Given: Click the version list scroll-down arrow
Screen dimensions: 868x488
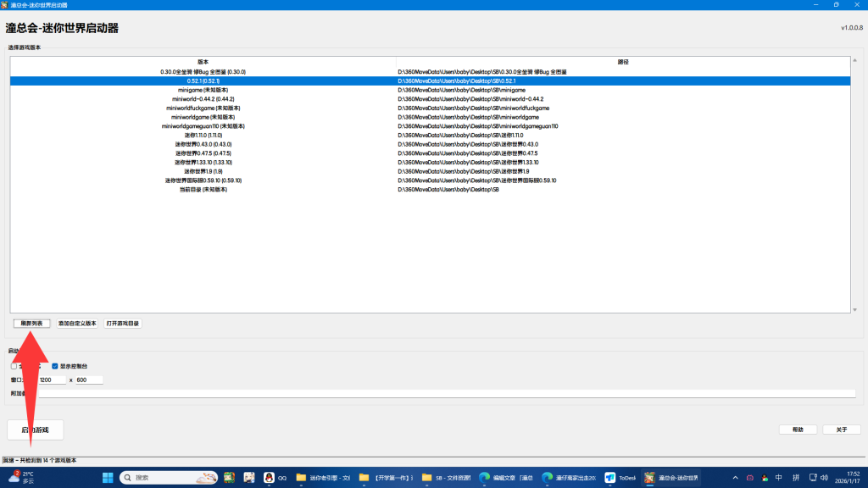Looking at the screenshot, I should (854, 310).
